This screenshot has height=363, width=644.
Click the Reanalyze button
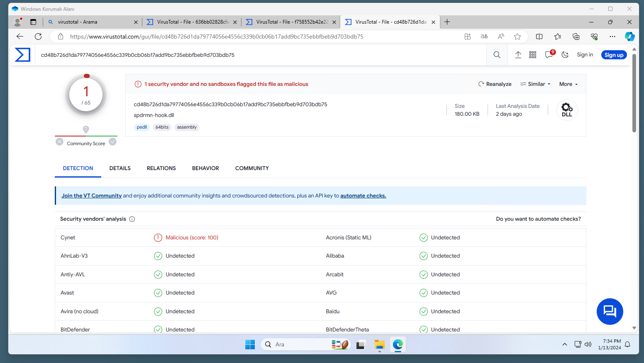tap(495, 84)
